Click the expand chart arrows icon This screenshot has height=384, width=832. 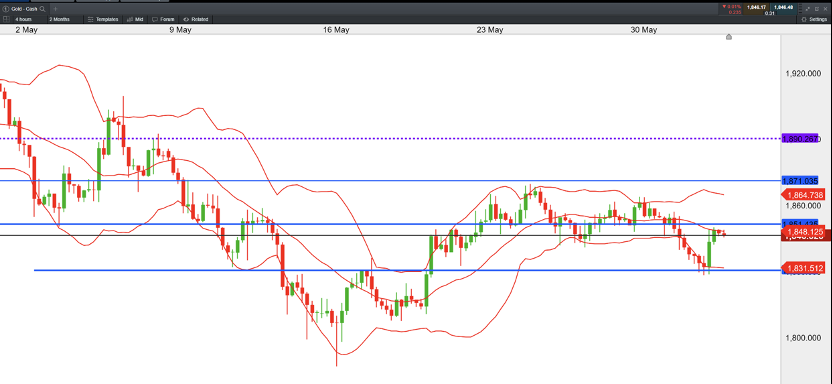[x=809, y=9]
